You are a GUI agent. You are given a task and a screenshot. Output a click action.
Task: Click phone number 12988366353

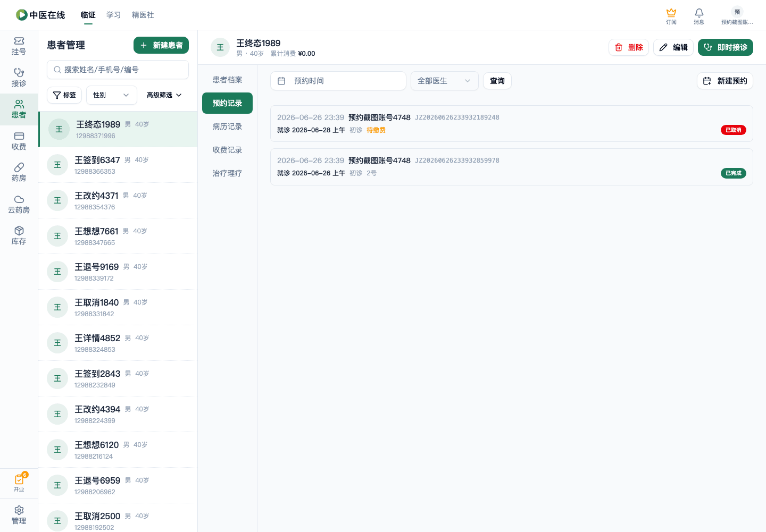[x=95, y=172]
